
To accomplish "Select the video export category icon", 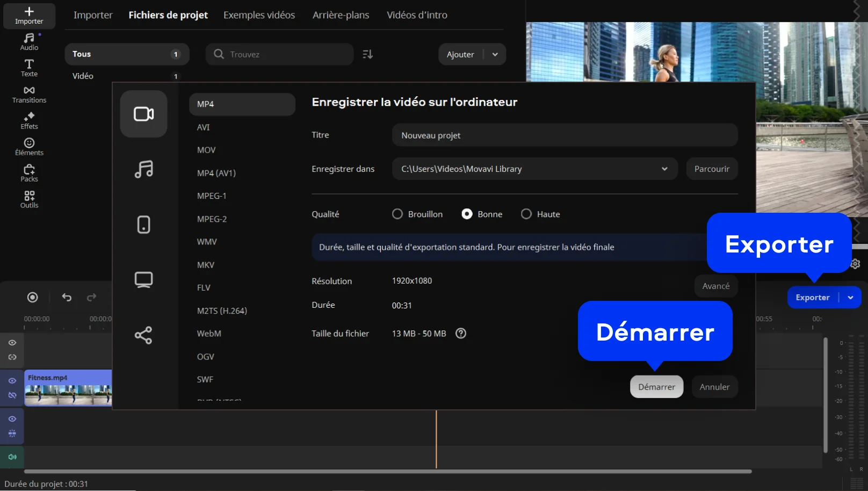I will (143, 114).
